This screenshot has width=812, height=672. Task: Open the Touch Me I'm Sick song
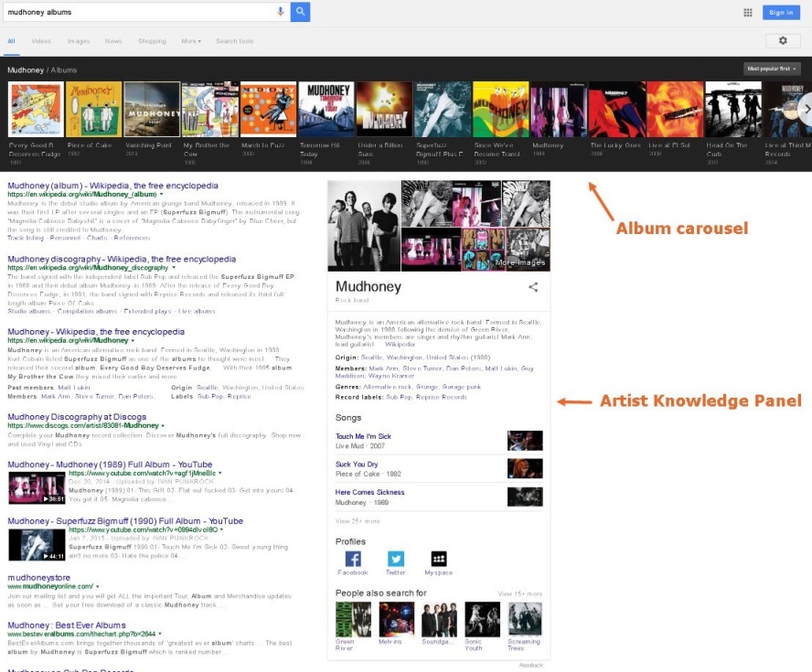(363, 437)
